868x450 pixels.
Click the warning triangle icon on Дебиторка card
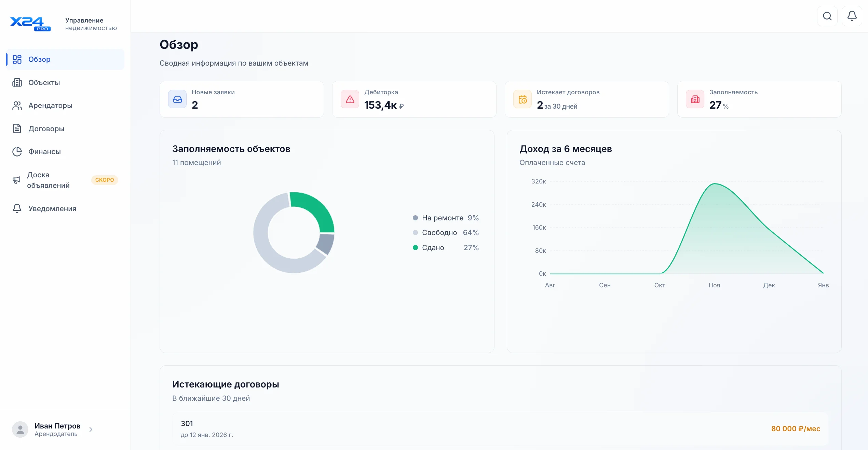pyautogui.click(x=350, y=99)
